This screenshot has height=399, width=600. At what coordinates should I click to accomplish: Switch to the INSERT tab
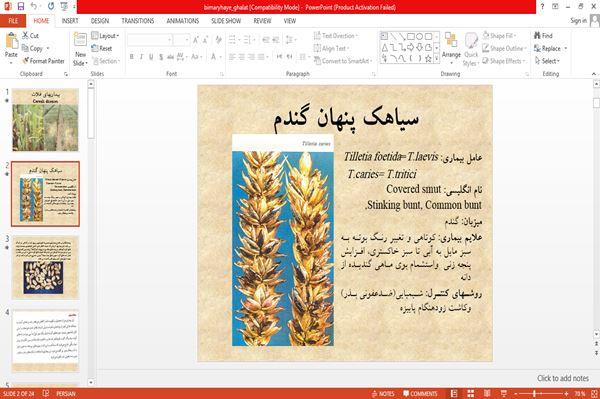[x=70, y=21]
